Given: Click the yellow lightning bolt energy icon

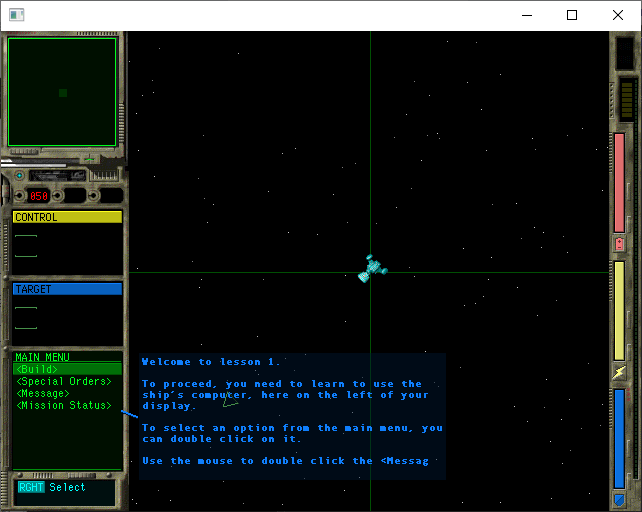Looking at the screenshot, I should coord(619,372).
